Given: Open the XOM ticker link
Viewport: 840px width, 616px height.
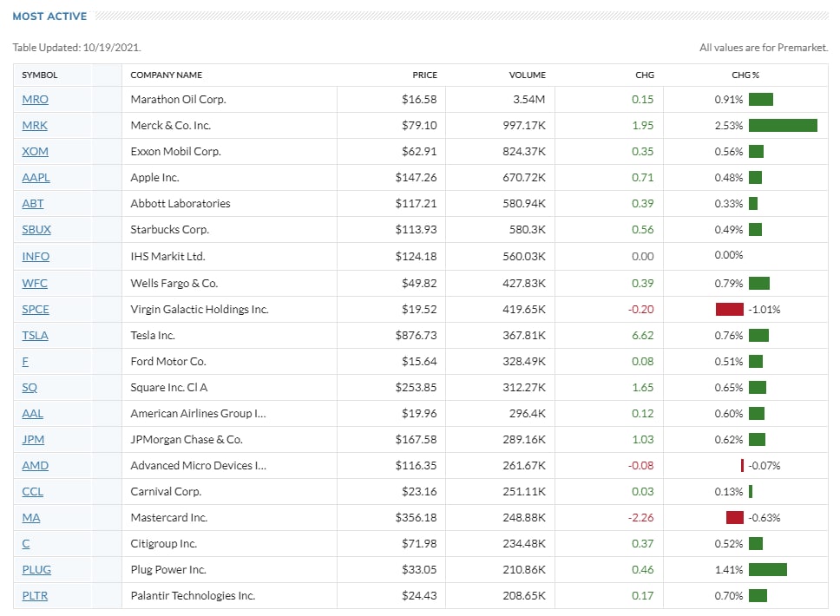Looking at the screenshot, I should (x=35, y=152).
